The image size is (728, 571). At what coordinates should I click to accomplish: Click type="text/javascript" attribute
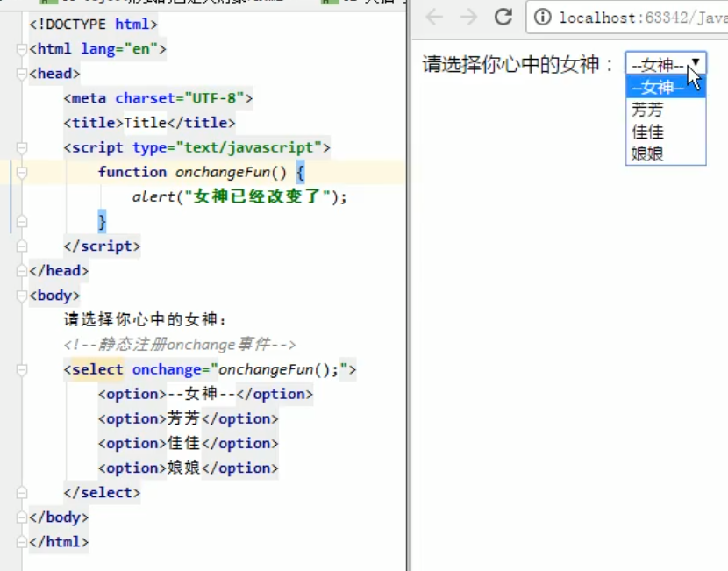[227, 147]
